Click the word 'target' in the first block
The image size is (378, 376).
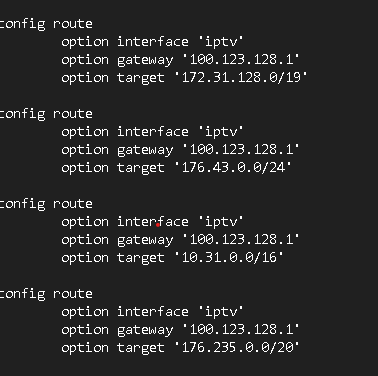tap(141, 78)
